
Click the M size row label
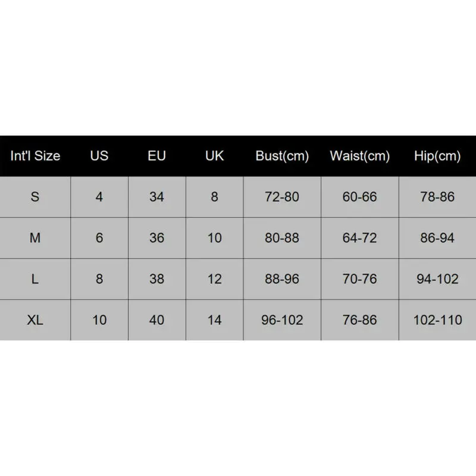(35, 238)
